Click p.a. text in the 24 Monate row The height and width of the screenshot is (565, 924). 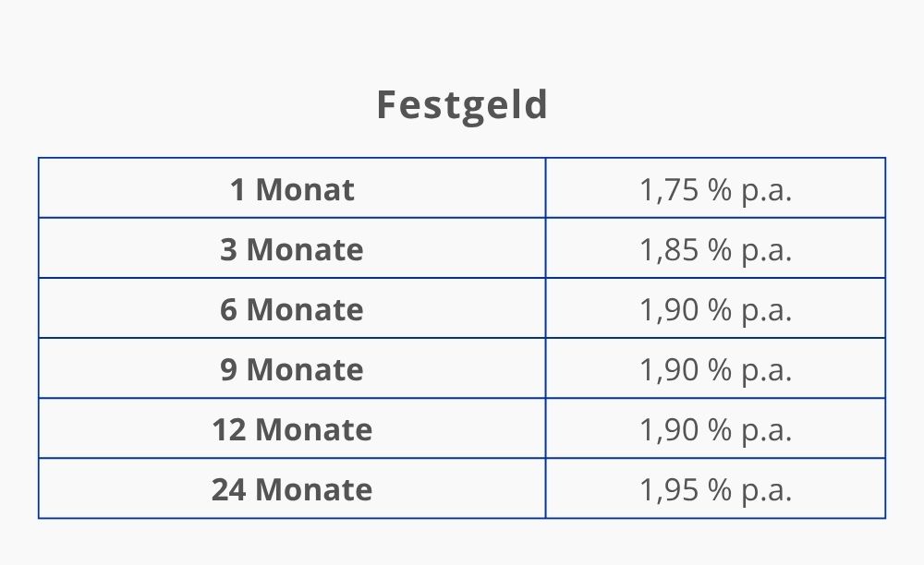pos(766,492)
